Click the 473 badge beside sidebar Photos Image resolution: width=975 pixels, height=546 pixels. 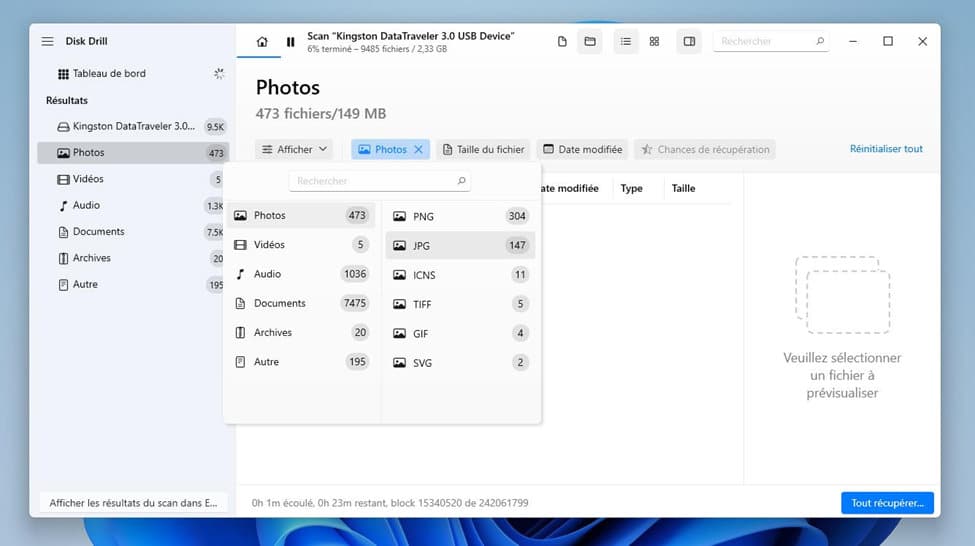[216, 153]
